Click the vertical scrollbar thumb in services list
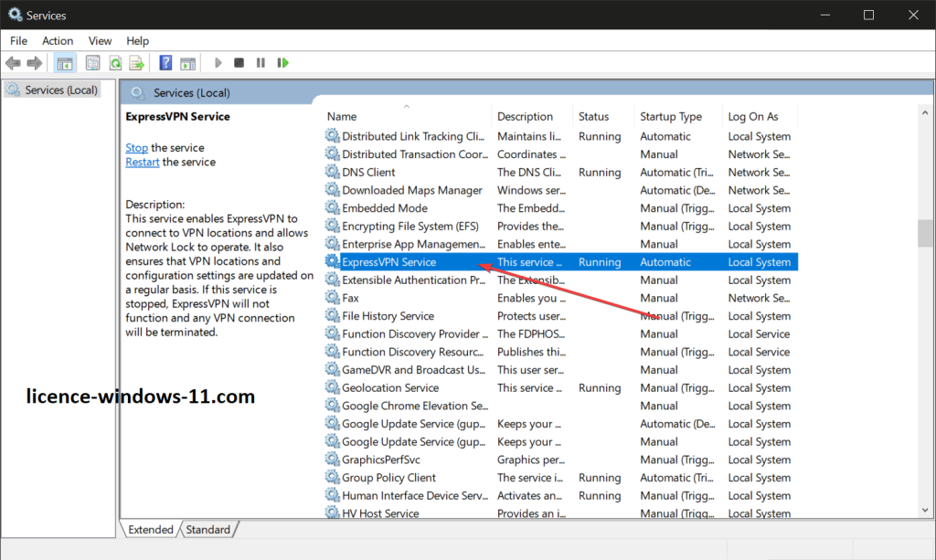The width and height of the screenshot is (936, 560). (925, 233)
